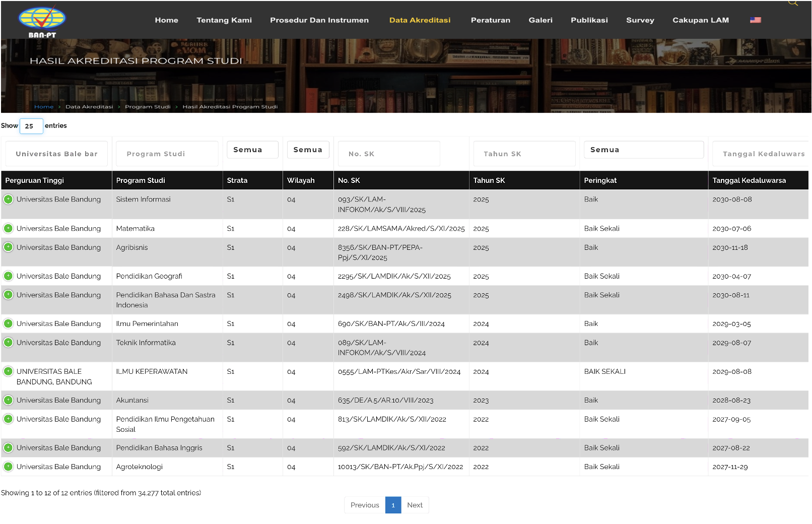Expand the Akuntansi row green plus
The width and height of the screenshot is (812, 524).
tap(8, 400)
